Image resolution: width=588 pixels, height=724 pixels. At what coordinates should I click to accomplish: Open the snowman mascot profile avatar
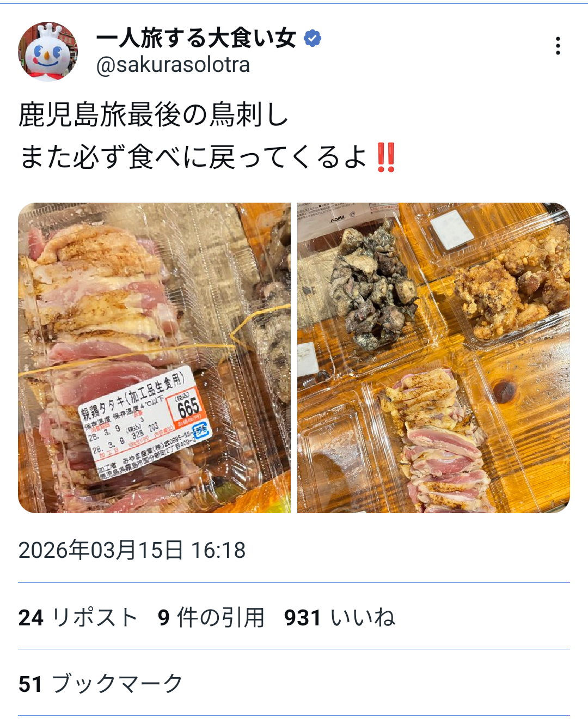(48, 52)
